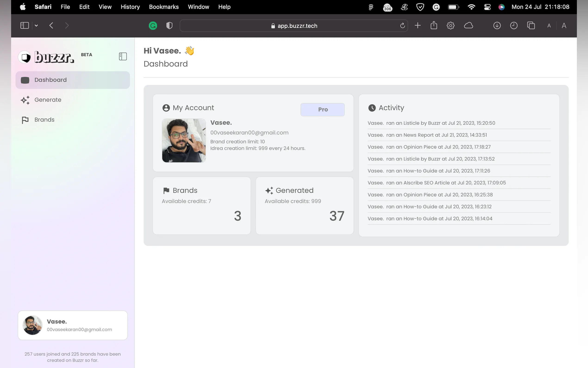Show the tab overview
The width and height of the screenshot is (588, 368).
pos(531,25)
